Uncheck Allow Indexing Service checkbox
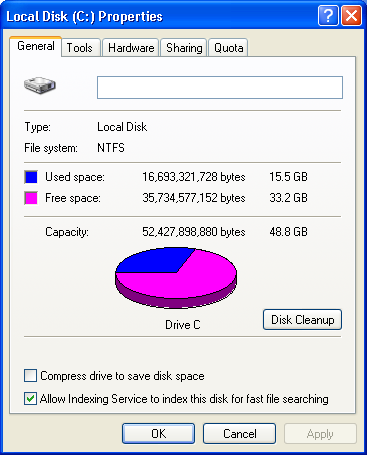367x455 pixels. tap(30, 399)
